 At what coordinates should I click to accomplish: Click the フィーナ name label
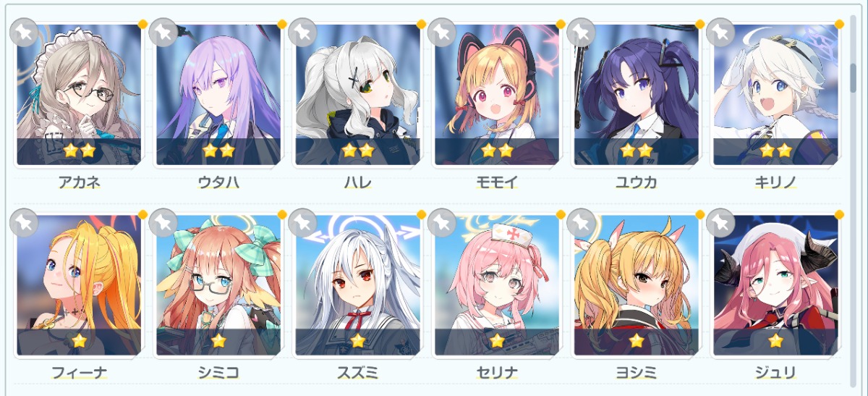click(x=79, y=373)
